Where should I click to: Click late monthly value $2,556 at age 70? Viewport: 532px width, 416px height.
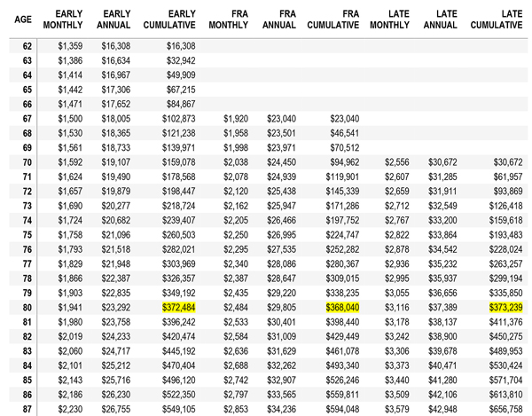(397, 162)
